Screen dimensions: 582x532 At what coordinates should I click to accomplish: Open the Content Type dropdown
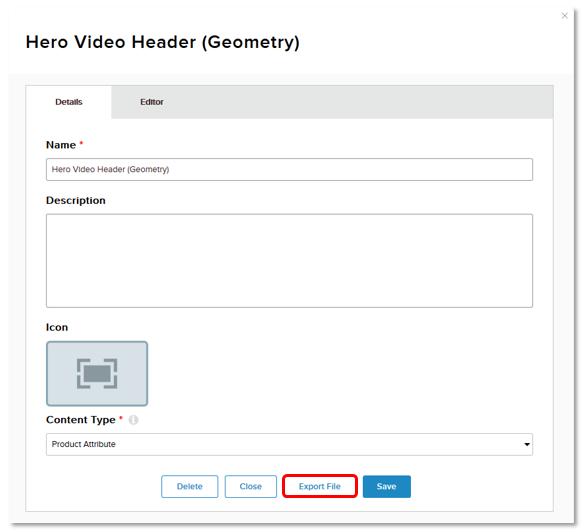tap(289, 444)
